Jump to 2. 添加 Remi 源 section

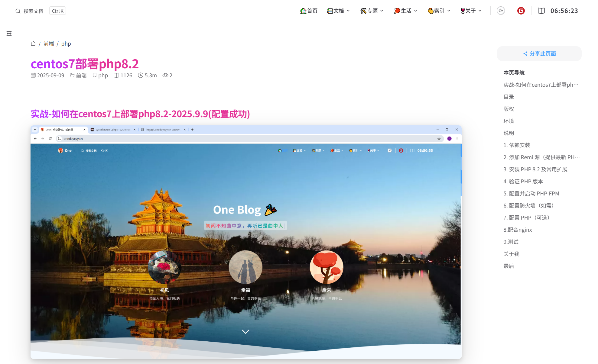pyautogui.click(x=542, y=157)
